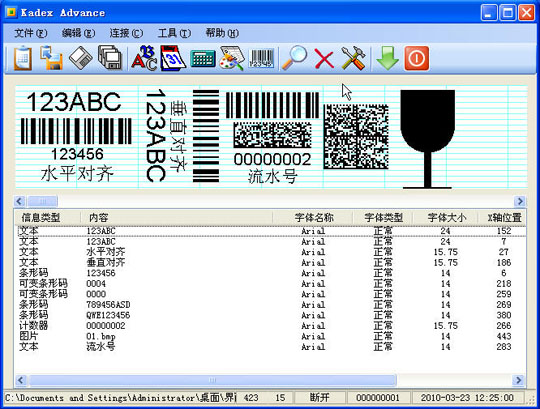Screen dimensions: 540x409
Task: Click the 字体类型 column header
Action: [383, 218]
